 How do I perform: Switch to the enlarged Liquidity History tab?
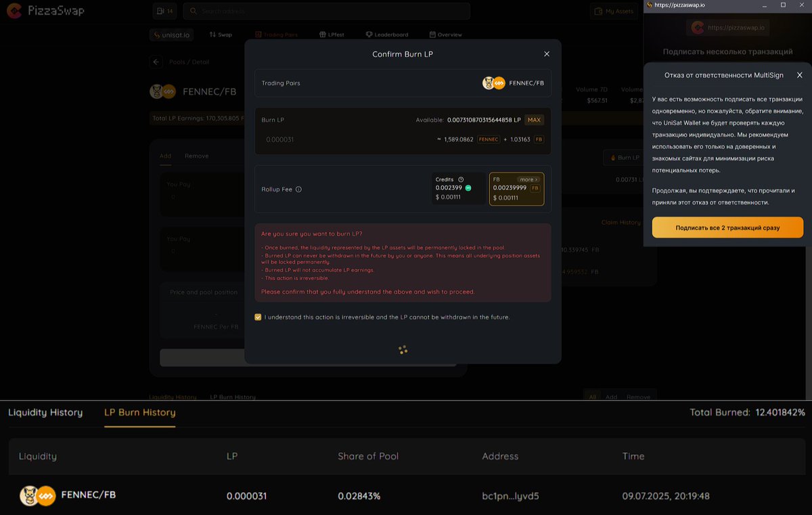(45, 412)
